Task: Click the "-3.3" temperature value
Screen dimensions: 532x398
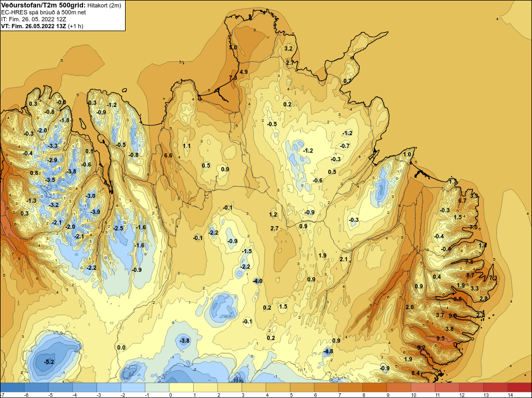Action: [53, 146]
